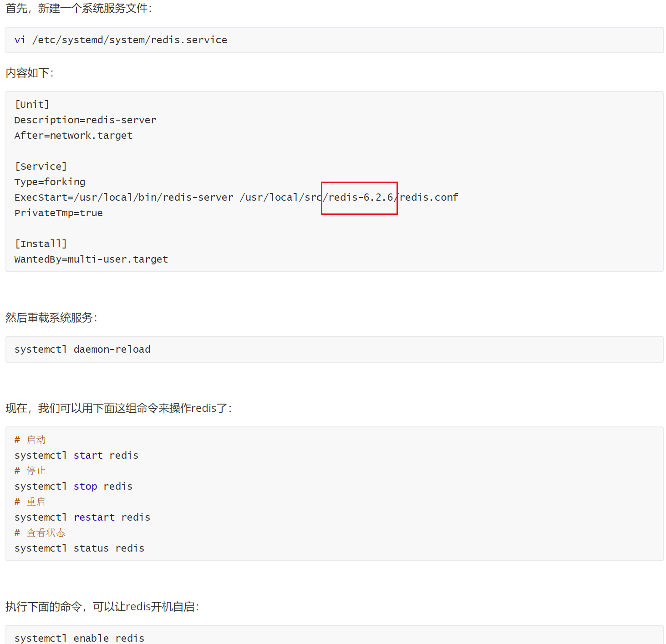The width and height of the screenshot is (666, 644).
Task: Click the line 'Description=redis-server'
Action: (x=85, y=120)
